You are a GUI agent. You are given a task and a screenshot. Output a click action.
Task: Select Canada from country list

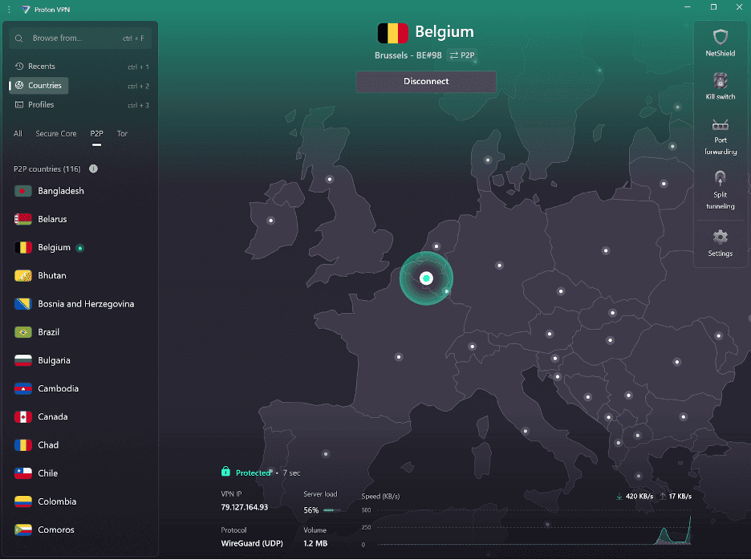click(53, 417)
